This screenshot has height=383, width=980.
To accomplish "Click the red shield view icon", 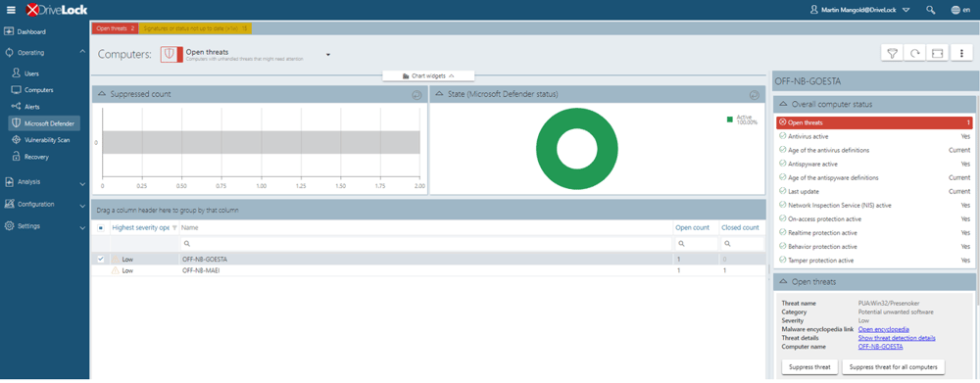I will pos(171,54).
